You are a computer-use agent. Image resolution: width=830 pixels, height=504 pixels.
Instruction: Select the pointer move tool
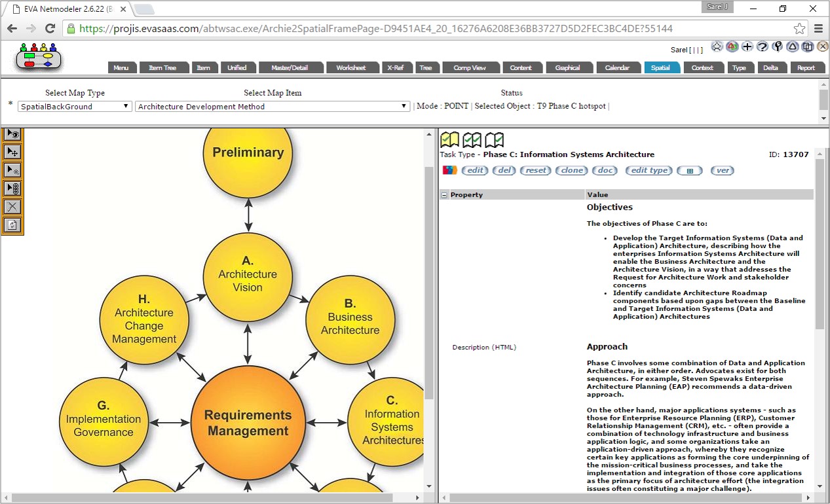click(12, 152)
